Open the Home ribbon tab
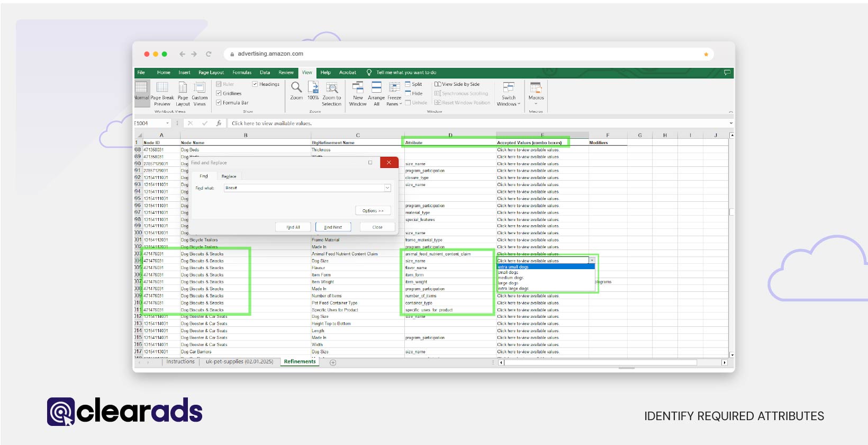The image size is (868, 445). pos(164,73)
